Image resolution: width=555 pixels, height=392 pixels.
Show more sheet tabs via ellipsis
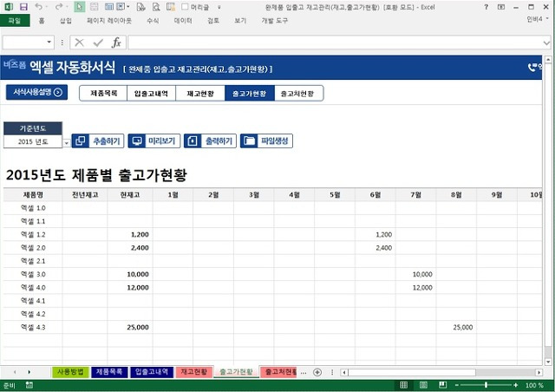(304, 372)
